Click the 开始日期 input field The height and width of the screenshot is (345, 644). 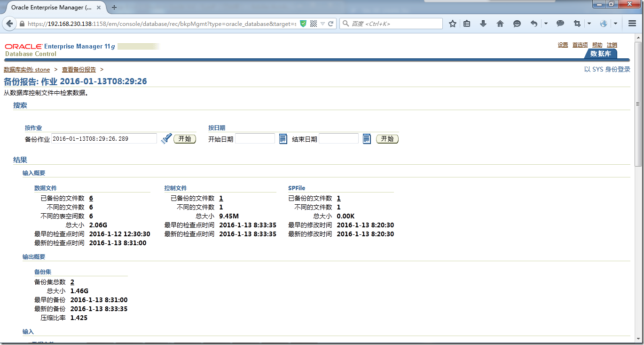click(x=255, y=139)
